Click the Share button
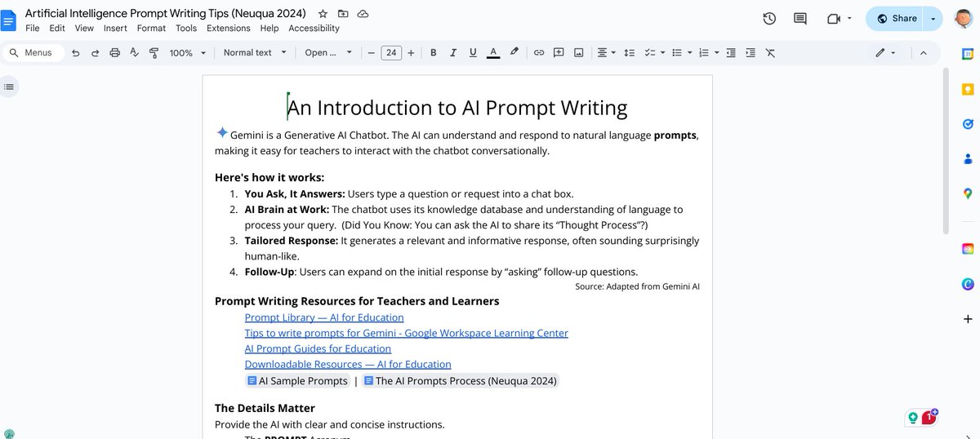This screenshot has height=439, width=980. coord(896,19)
